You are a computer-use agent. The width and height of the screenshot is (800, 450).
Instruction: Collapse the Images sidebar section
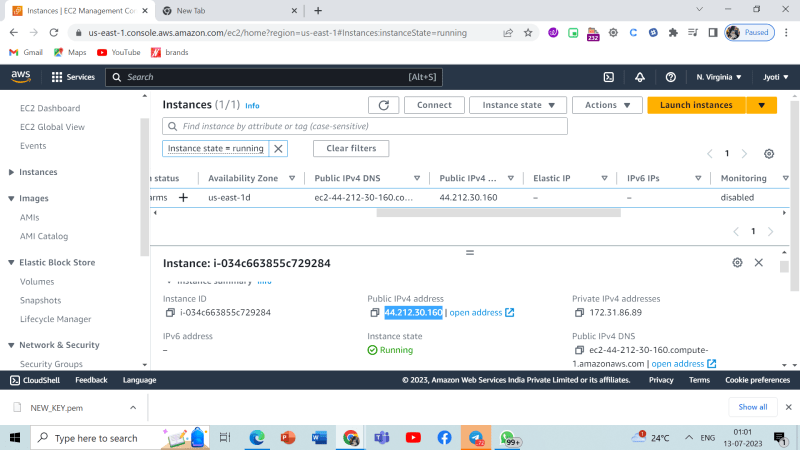point(11,198)
